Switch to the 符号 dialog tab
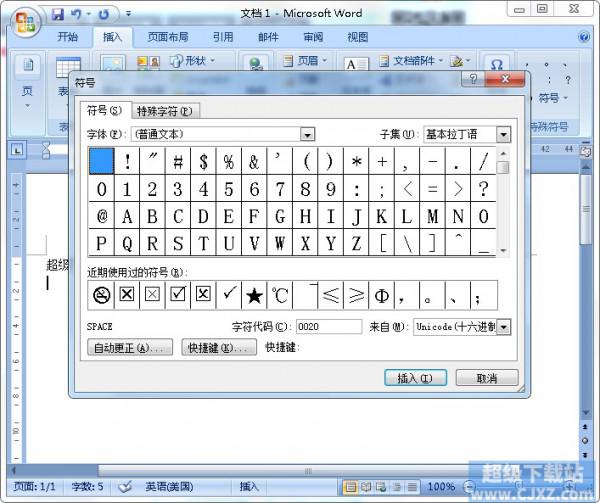The image size is (600, 503). click(104, 111)
